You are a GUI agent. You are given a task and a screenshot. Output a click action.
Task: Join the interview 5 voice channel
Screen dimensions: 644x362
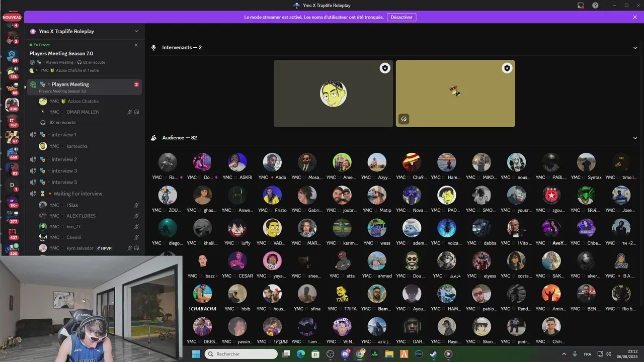point(85,182)
